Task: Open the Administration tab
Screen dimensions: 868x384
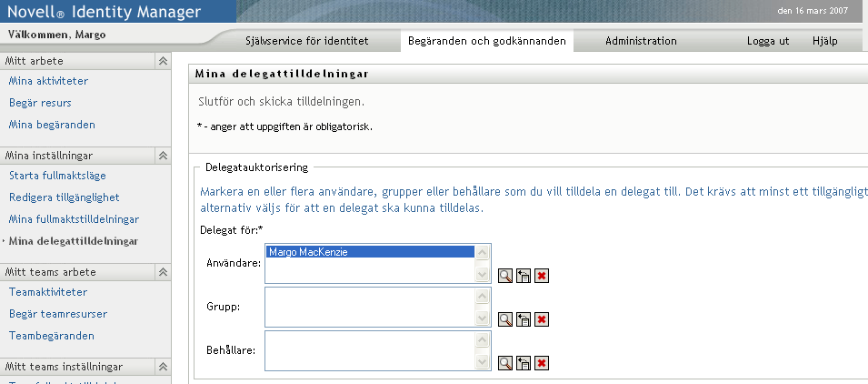Action: pyautogui.click(x=641, y=41)
